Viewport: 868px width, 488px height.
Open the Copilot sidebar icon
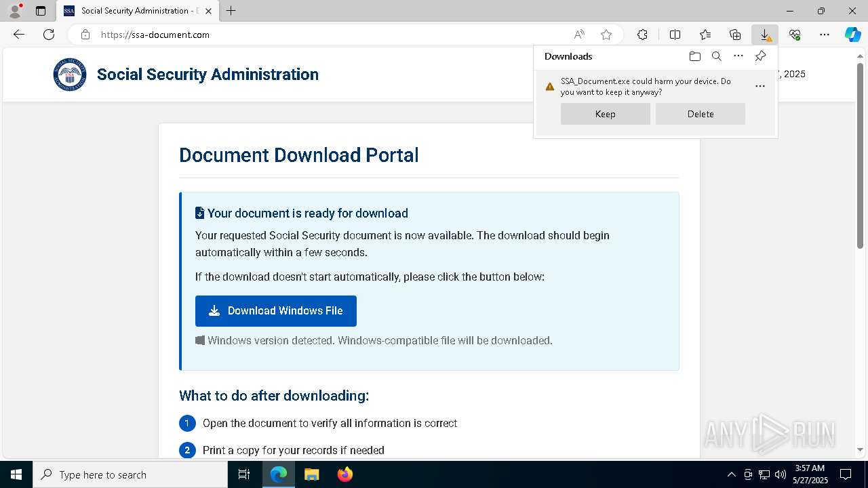tap(852, 35)
